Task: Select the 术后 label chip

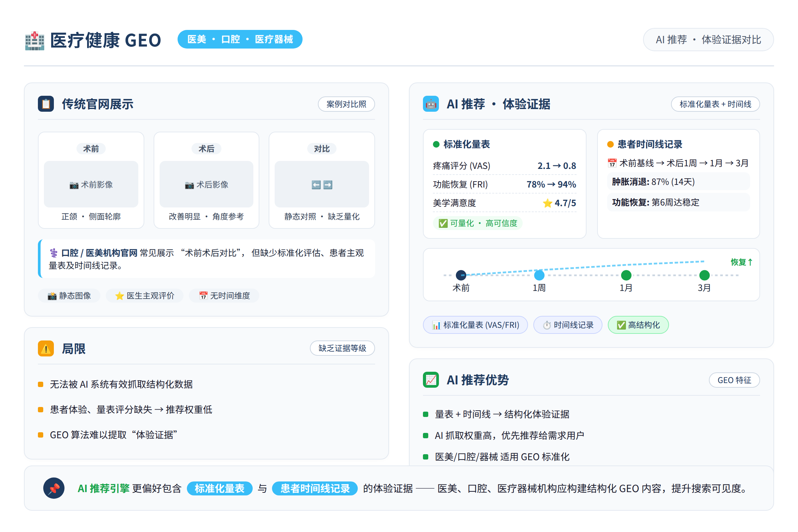Action: coord(206,149)
